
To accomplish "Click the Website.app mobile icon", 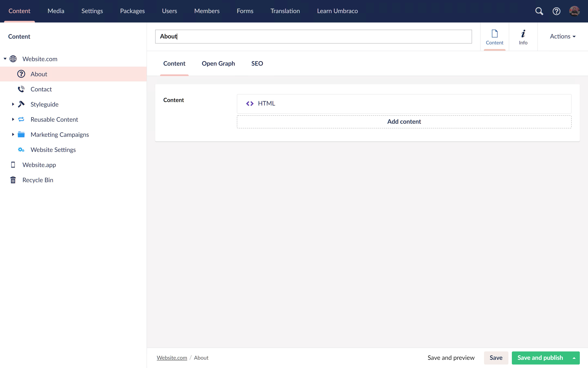I will coord(13,165).
